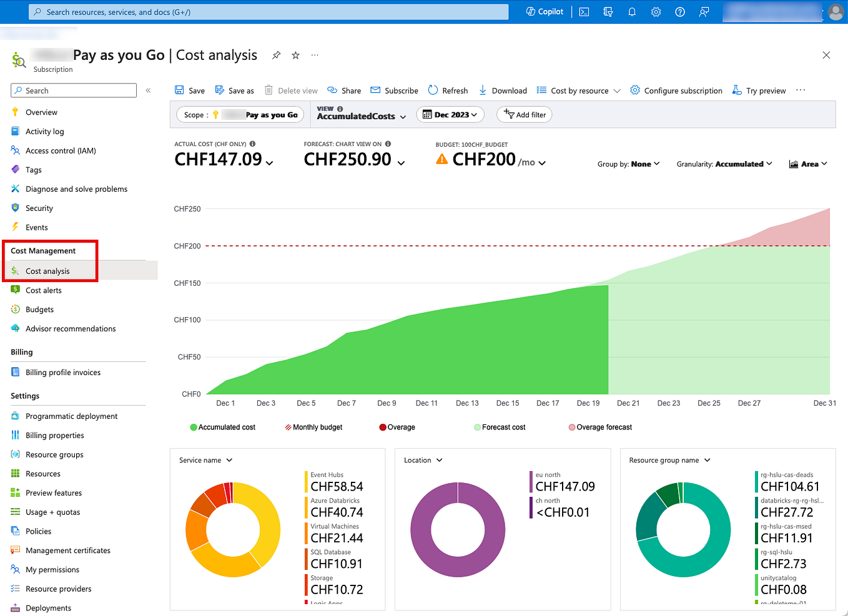
Task: Change the Granularity from Accumulated
Action: pyautogui.click(x=724, y=164)
